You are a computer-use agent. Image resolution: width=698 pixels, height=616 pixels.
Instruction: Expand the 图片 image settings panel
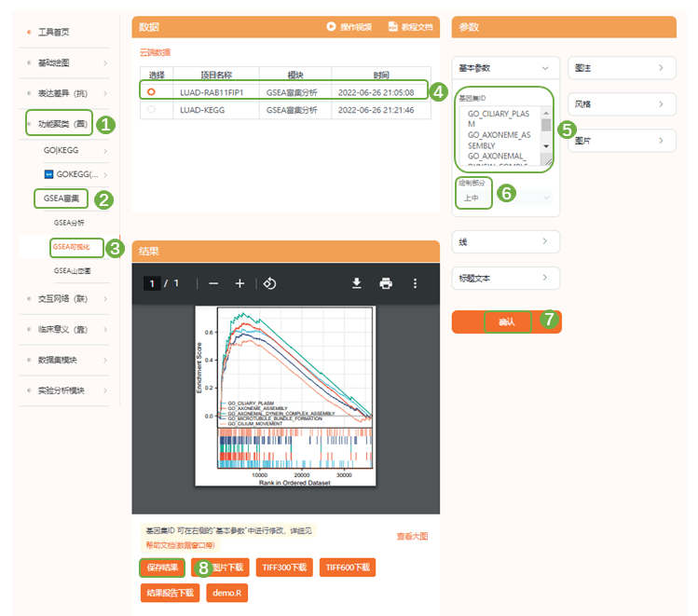point(622,141)
